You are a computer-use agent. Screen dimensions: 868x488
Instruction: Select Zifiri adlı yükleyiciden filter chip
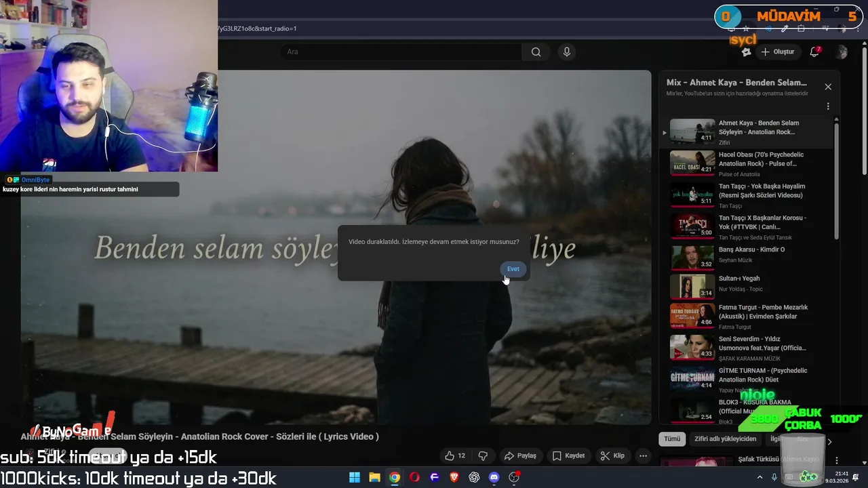tap(725, 439)
